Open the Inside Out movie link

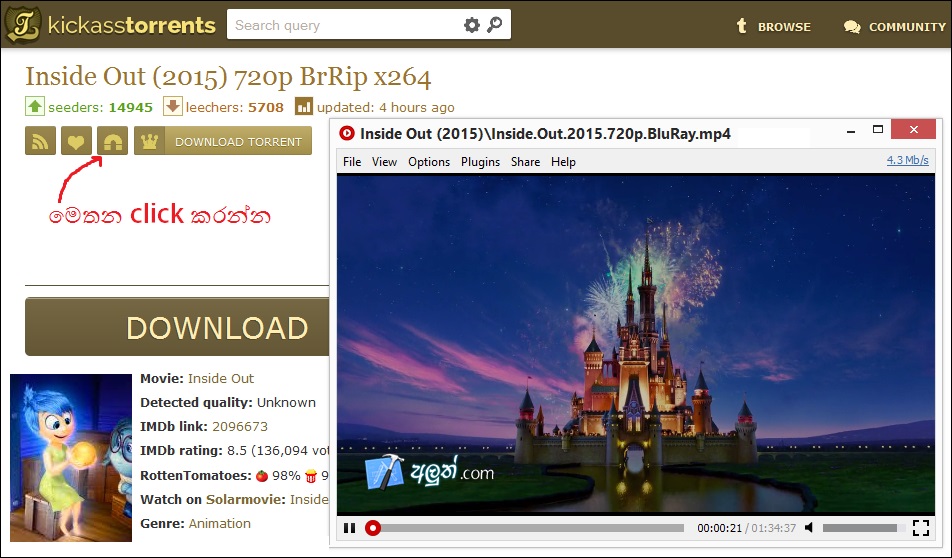coord(220,378)
